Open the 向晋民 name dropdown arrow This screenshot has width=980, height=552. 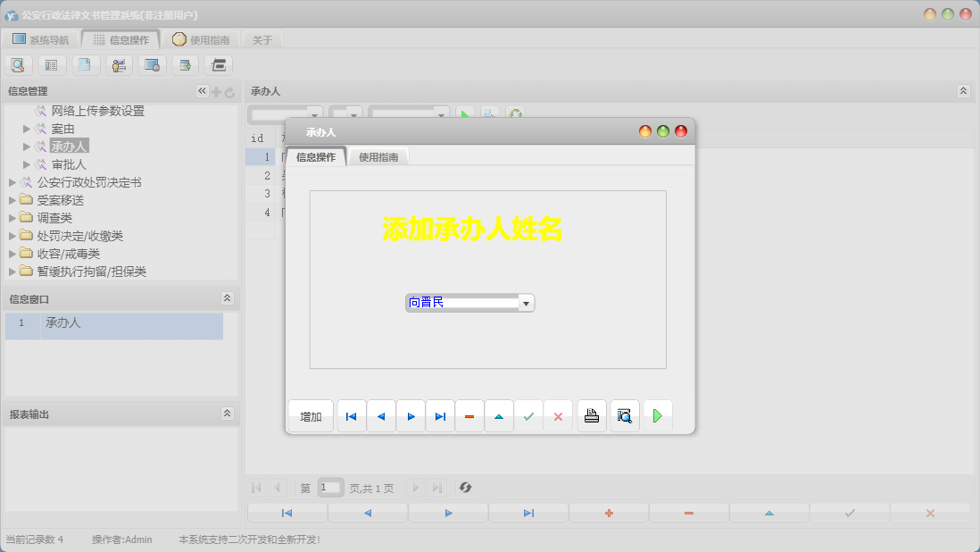click(x=526, y=304)
